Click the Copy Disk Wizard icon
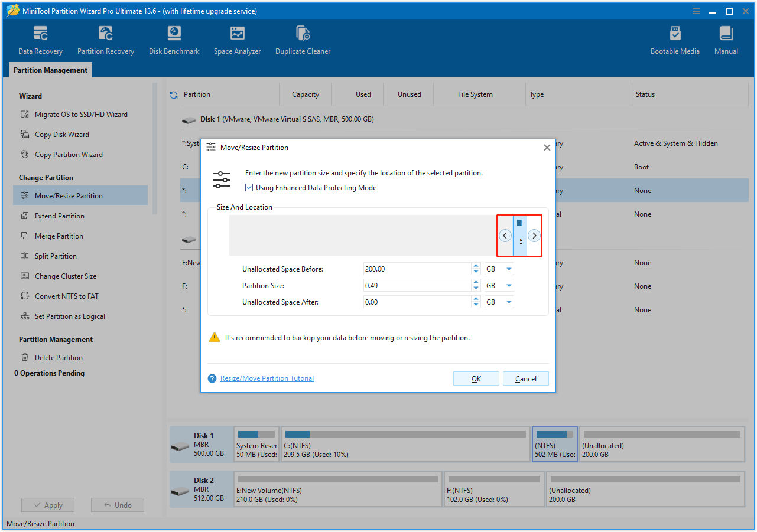757x532 pixels. click(25, 135)
